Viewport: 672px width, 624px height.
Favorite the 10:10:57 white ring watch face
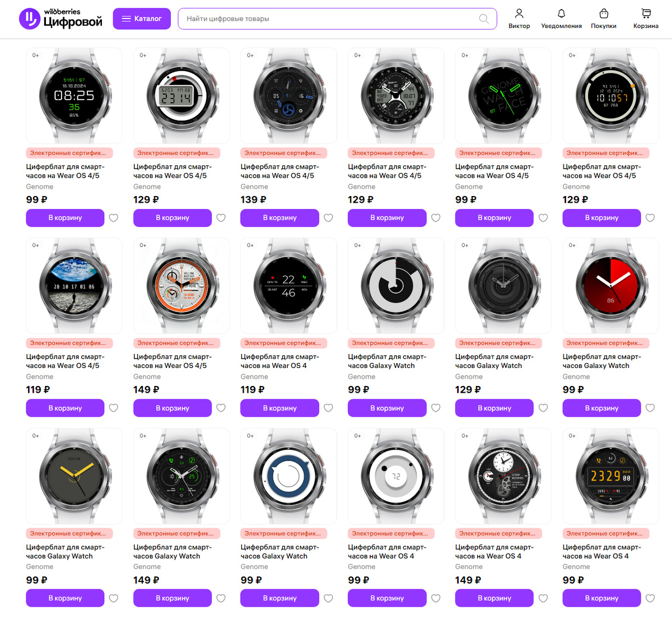click(x=650, y=218)
